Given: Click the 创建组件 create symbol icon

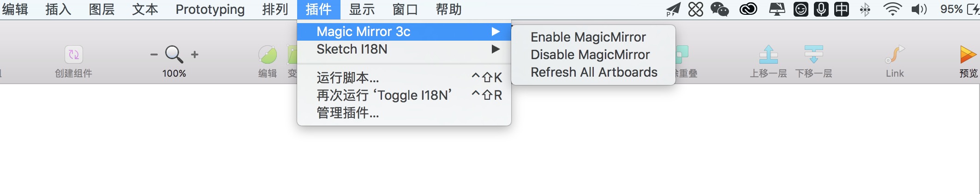Looking at the screenshot, I should pyautogui.click(x=73, y=55).
